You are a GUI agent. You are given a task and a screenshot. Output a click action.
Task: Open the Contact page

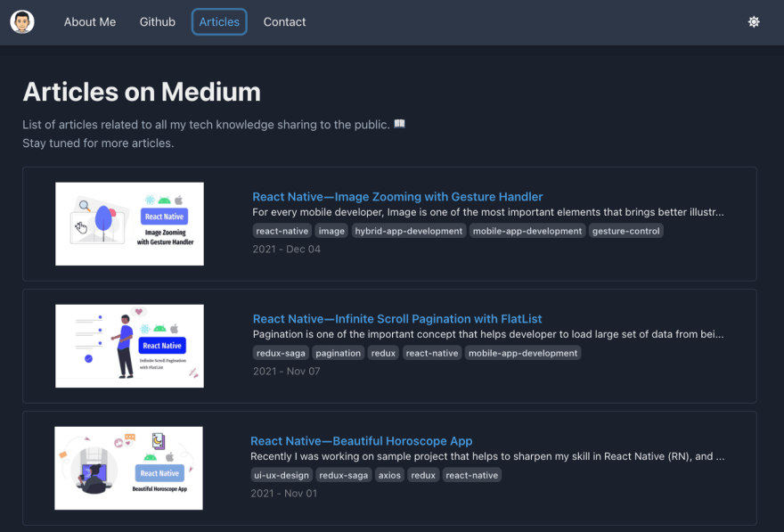coord(284,22)
